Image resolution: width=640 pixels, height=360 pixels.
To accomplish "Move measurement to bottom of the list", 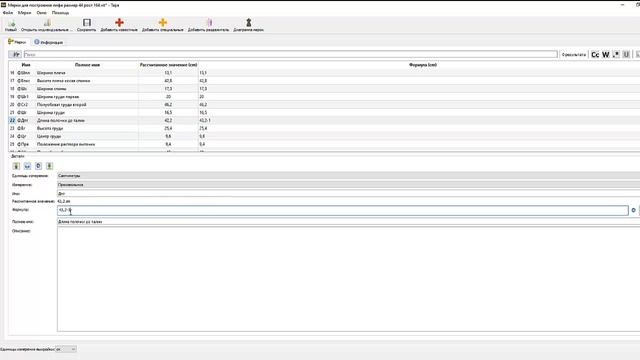I will pos(49,166).
